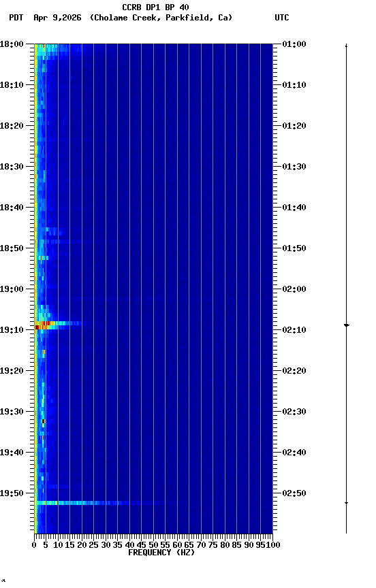Image resolution: width=376 pixels, height=588 pixels.
Task: Click the seismogram spike near 02:09 UTC
Action: pos(346,325)
